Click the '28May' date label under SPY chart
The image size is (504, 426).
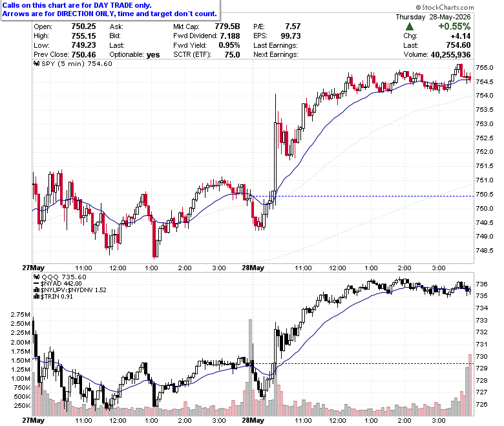(253, 268)
